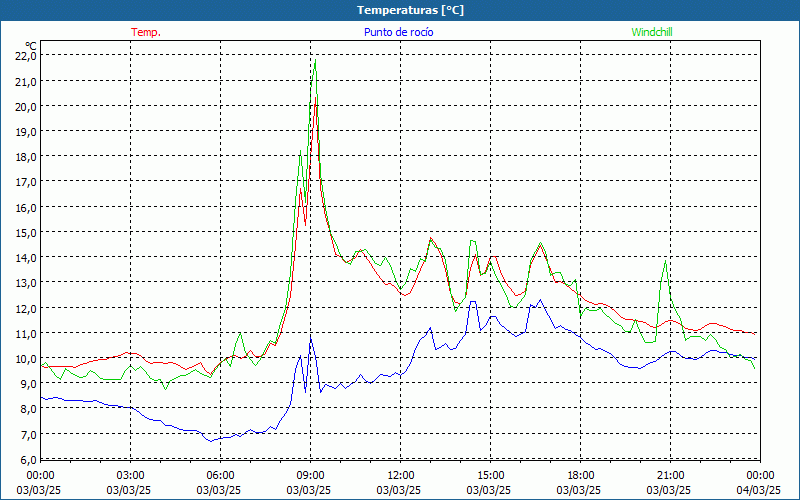This screenshot has height=500, width=800.
Task: Click the highest green Windchill peak
Action: click(x=315, y=62)
